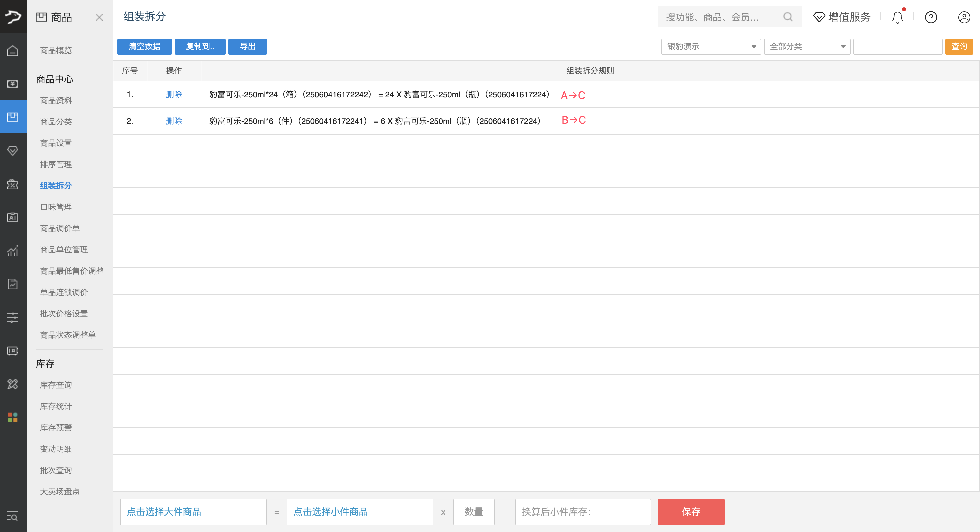Open the chart reports icon in sidebar
980x532 pixels.
pos(13,250)
